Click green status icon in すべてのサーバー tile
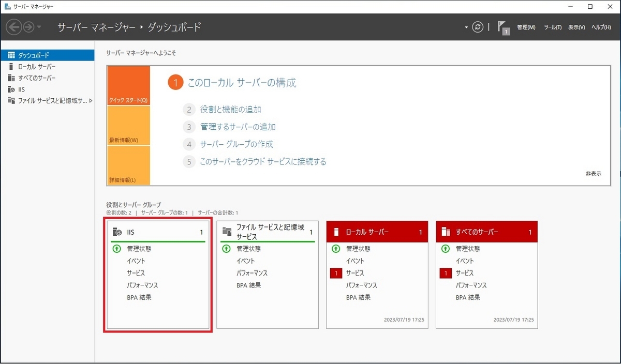The width and height of the screenshot is (621, 364). pyautogui.click(x=446, y=249)
